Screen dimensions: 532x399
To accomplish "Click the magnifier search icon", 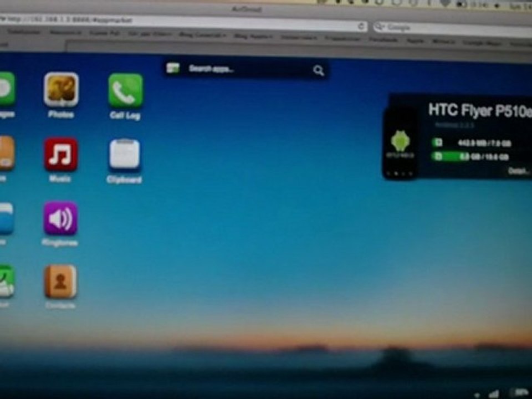I will (318, 70).
